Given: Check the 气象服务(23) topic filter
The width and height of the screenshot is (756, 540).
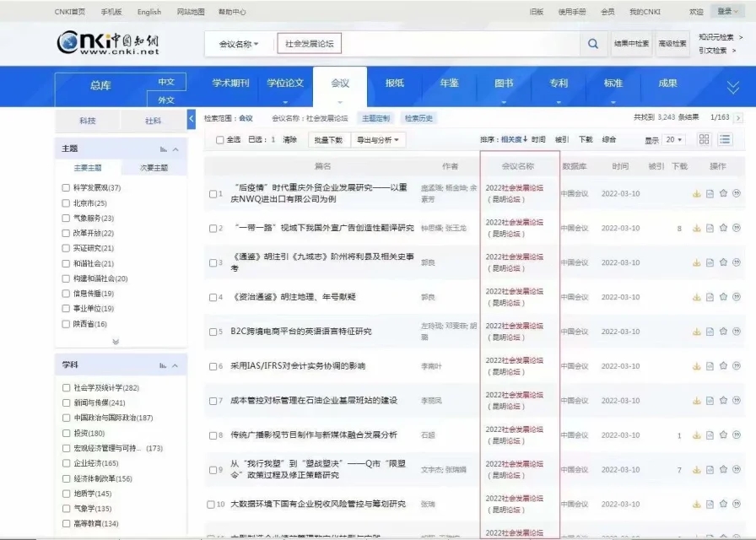Looking at the screenshot, I should [66, 218].
